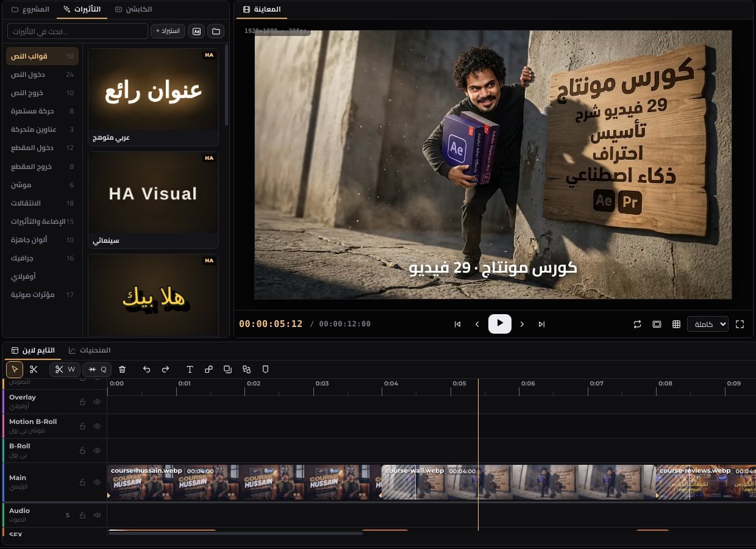Add text with the T tool

click(190, 369)
